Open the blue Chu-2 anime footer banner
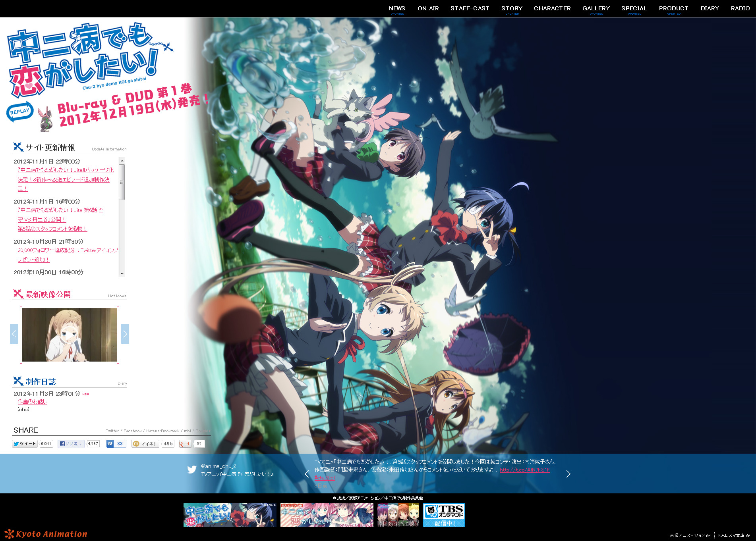The image size is (756, 541). coord(230,515)
